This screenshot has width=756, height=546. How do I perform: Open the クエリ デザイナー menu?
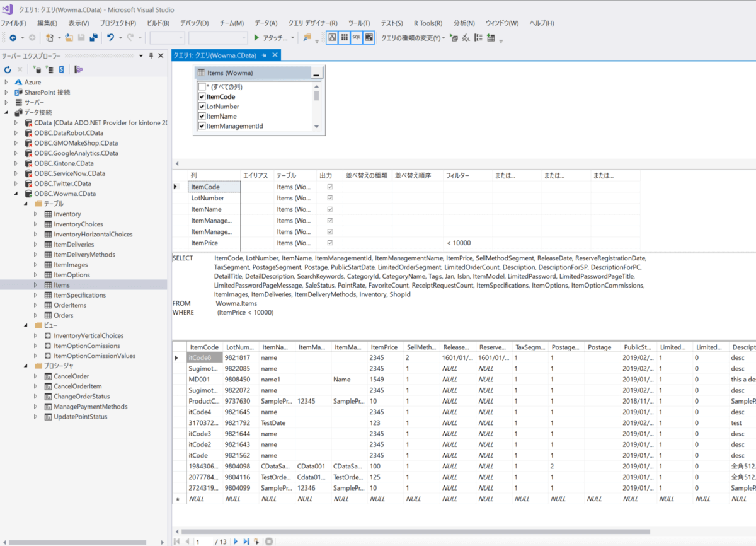312,23
